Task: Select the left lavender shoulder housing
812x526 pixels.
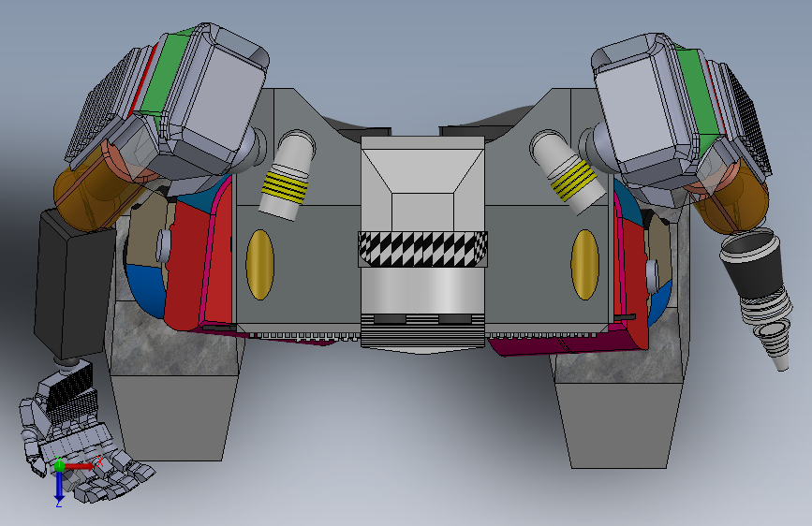Action: [214, 98]
